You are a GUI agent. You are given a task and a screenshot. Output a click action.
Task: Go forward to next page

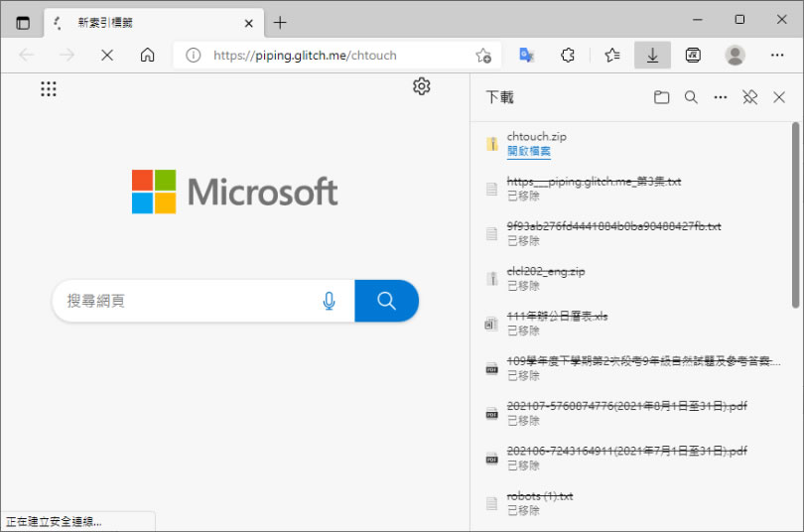click(67, 55)
